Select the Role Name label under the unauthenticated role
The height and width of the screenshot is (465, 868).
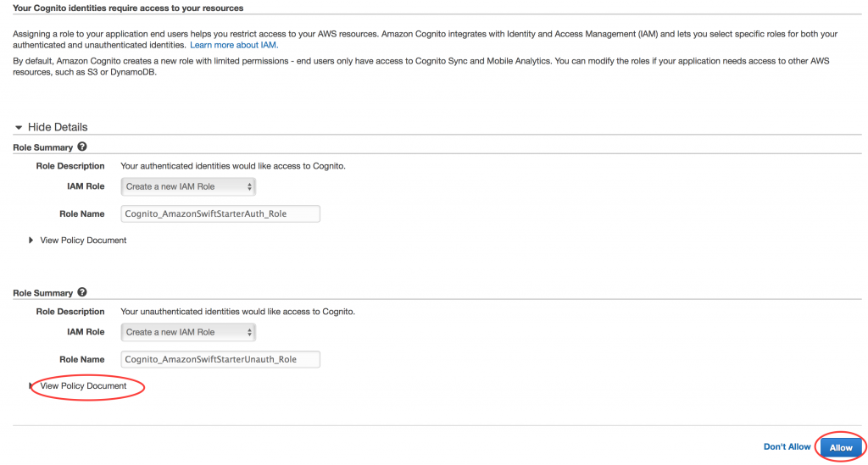click(x=82, y=359)
